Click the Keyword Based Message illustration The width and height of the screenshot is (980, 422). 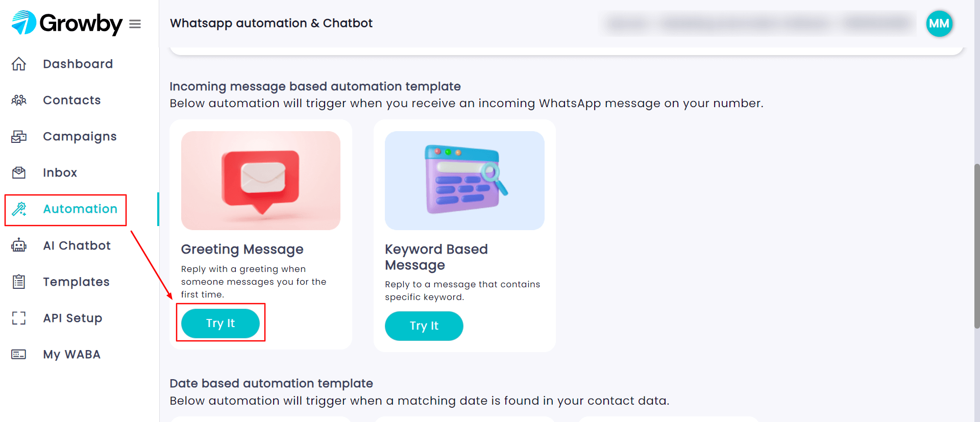464,181
